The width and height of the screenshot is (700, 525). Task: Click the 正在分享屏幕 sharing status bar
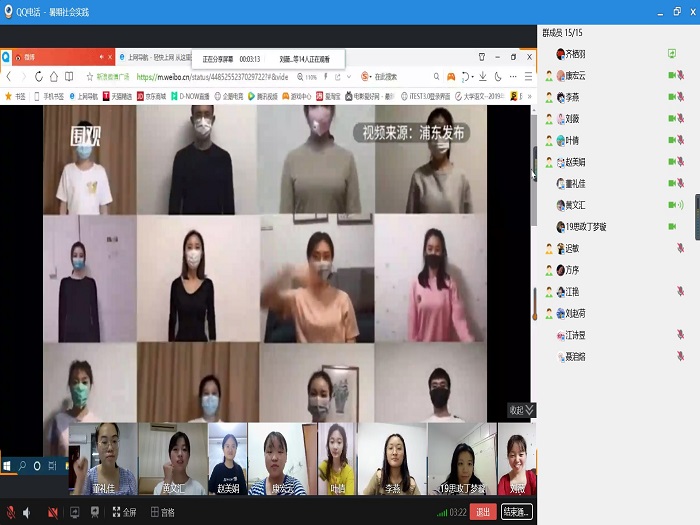268,59
